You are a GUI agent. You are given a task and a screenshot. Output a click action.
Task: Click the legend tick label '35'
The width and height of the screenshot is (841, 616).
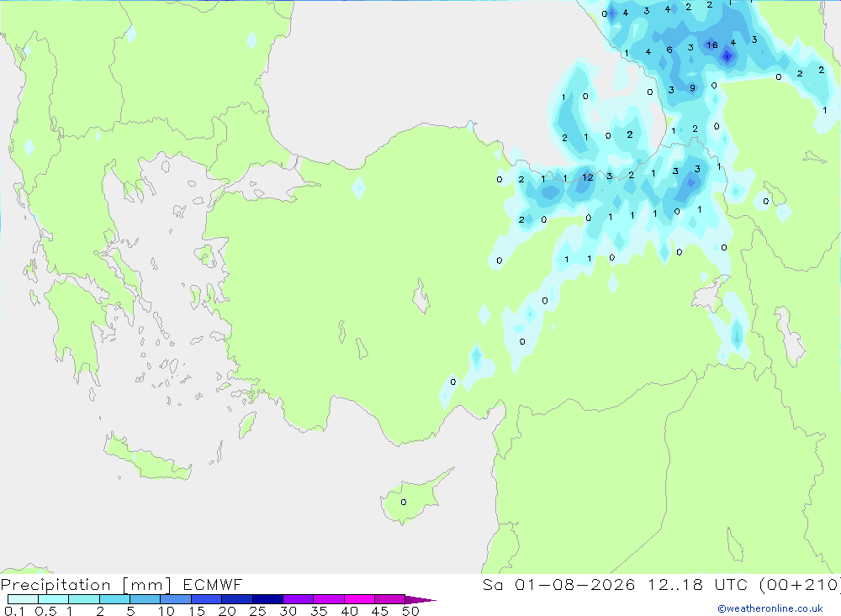tap(319, 611)
